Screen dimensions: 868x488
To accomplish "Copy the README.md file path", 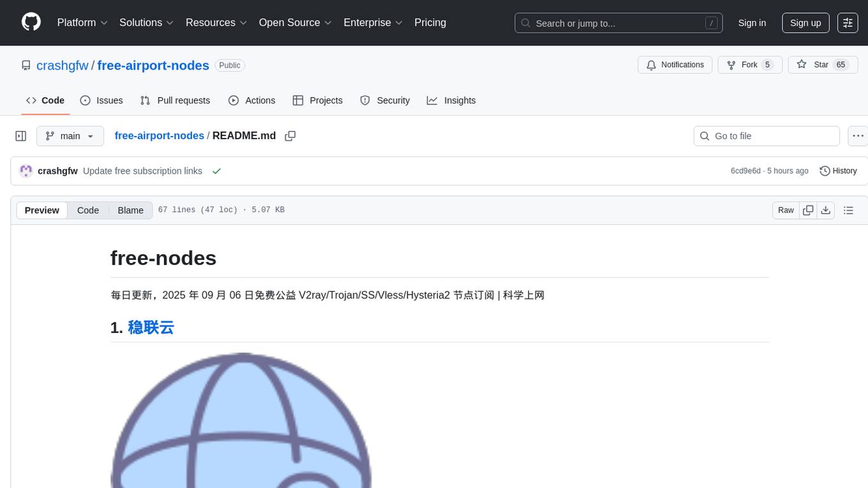I will coord(290,136).
